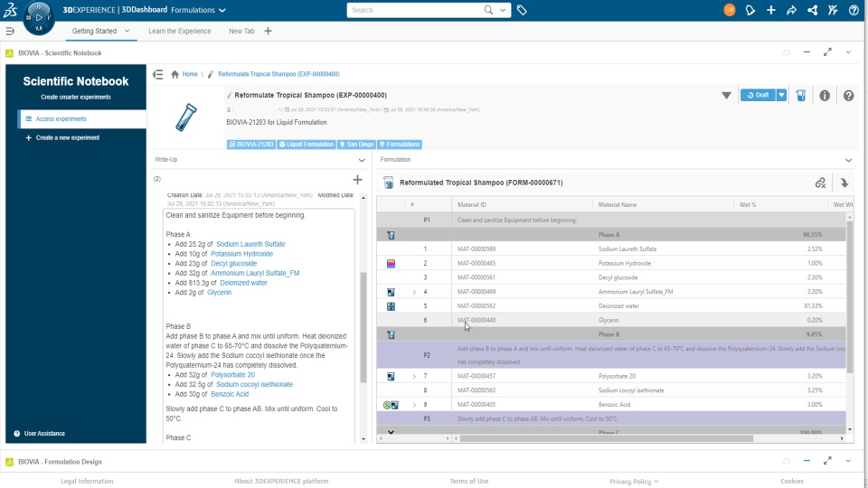Click the test tube experiment thumbnail
This screenshot has width=868, height=488.
[186, 117]
